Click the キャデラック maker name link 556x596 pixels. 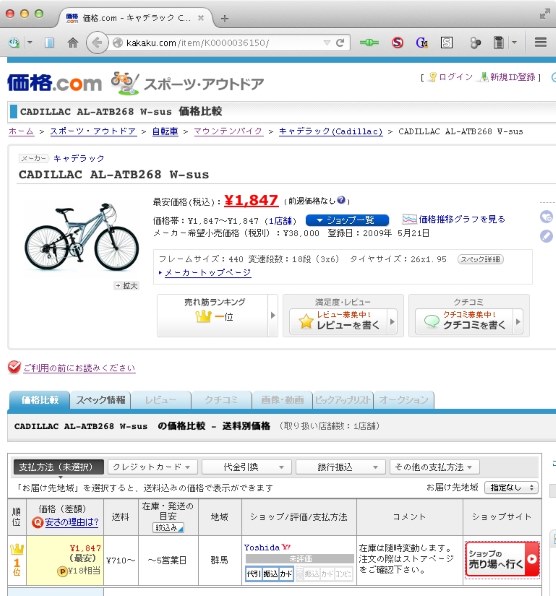click(79, 159)
